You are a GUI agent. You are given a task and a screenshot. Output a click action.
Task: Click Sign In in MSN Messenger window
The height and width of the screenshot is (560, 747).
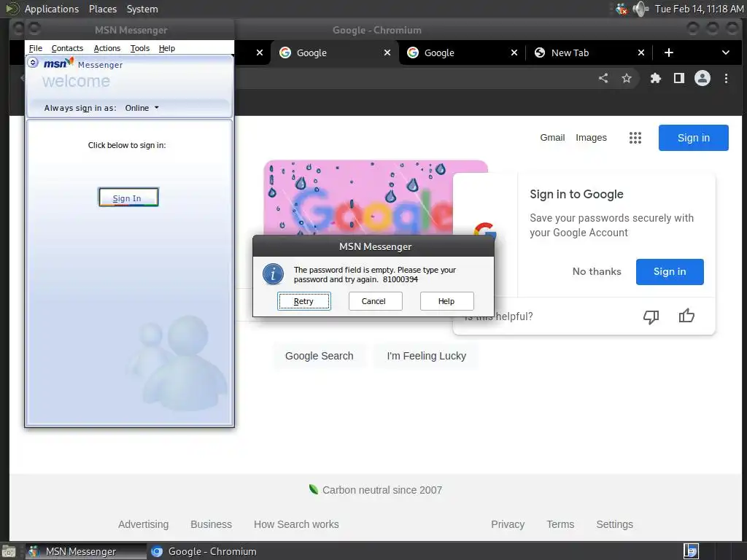(x=128, y=198)
